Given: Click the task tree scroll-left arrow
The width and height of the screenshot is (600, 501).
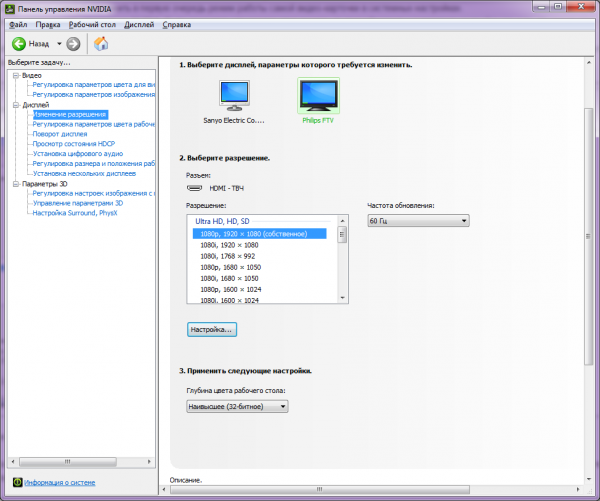Looking at the screenshot, I should [x=13, y=462].
